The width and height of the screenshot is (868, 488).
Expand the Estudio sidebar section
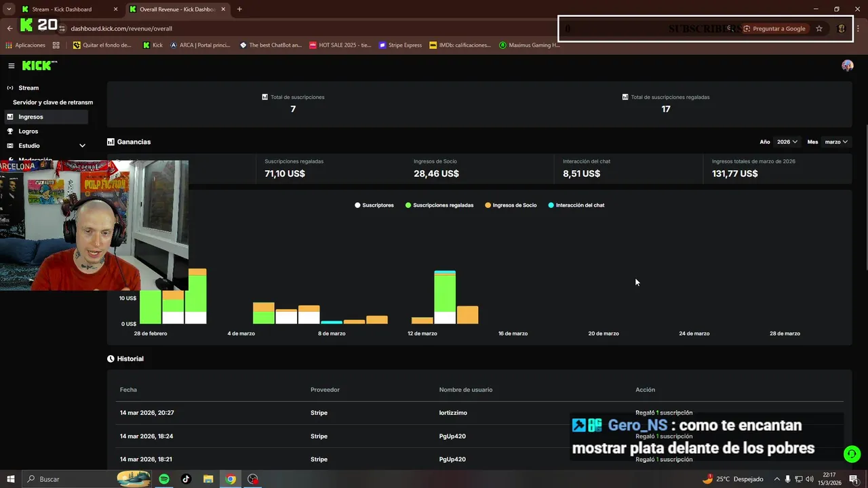pos(82,146)
